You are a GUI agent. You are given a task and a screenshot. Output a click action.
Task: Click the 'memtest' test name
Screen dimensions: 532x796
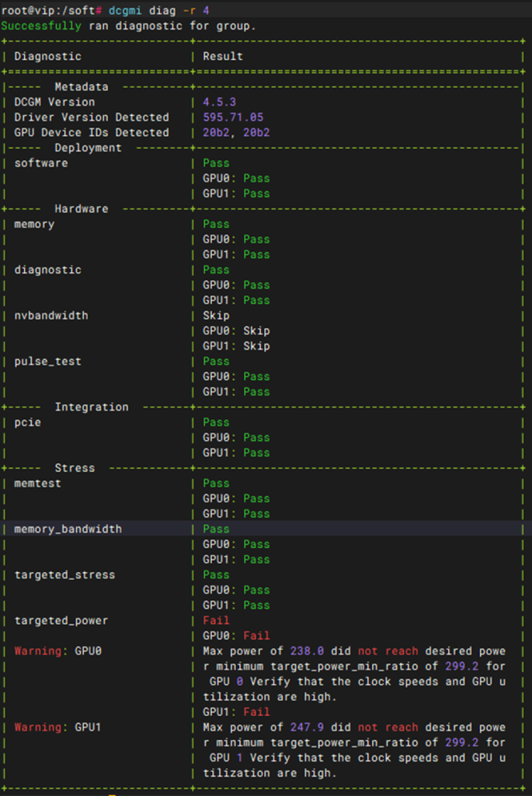pyautogui.click(x=37, y=484)
